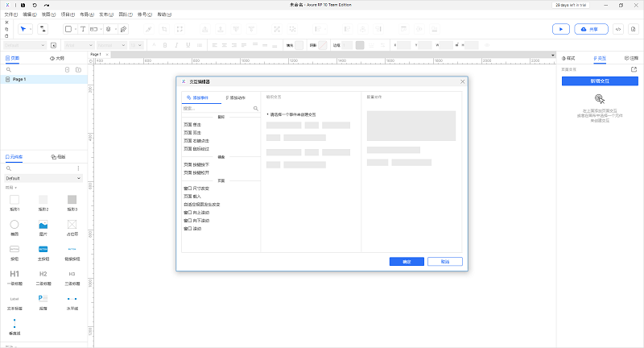Switch to Add Action tab in editor
Screen dimensions: 644x348
[x=235, y=97]
